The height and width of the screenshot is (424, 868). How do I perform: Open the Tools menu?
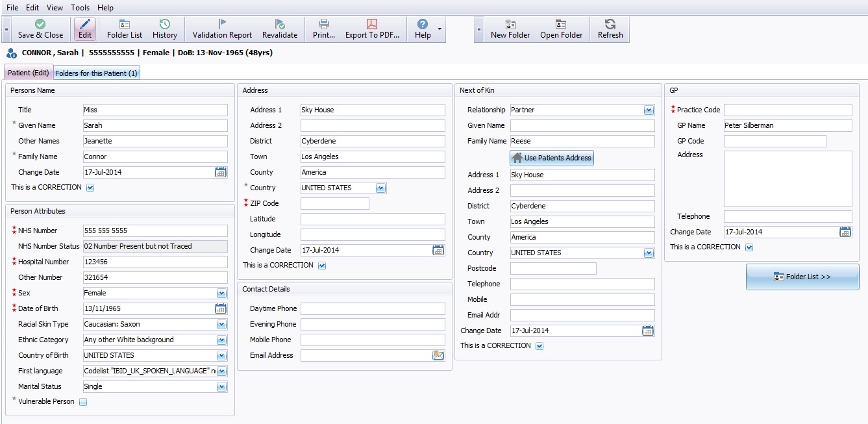(81, 8)
